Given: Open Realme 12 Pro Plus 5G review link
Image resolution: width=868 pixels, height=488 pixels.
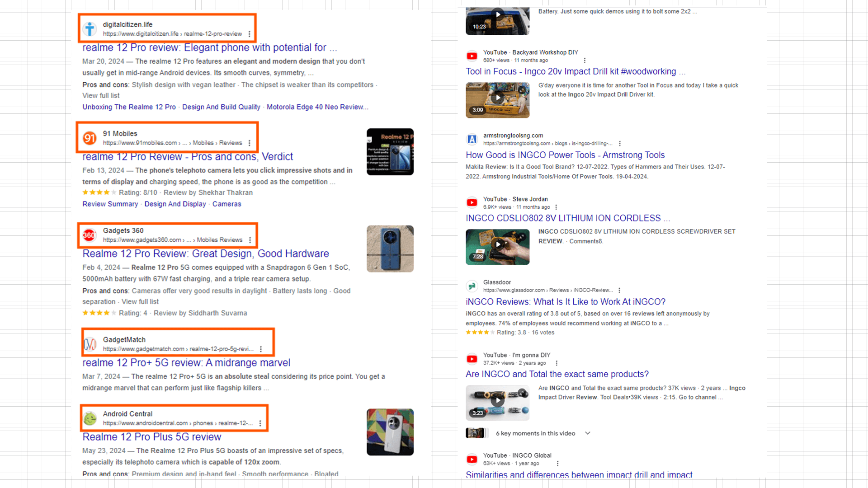Looking at the screenshot, I should click(x=151, y=437).
